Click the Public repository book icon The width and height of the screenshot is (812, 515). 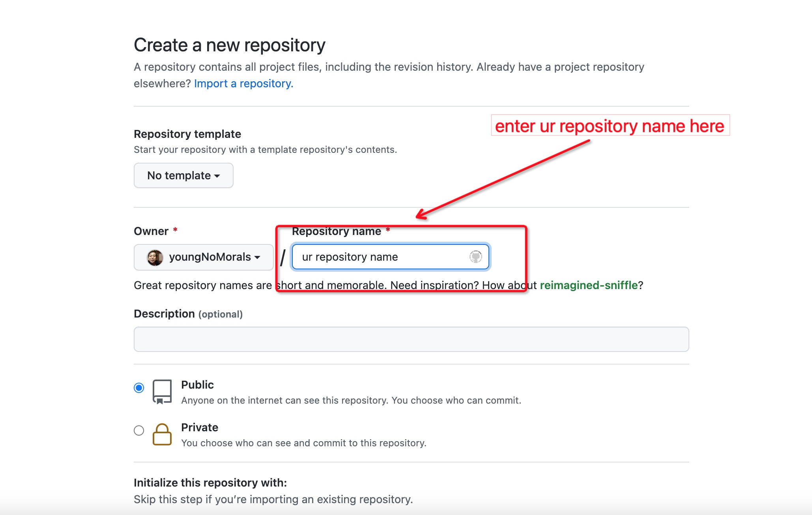(162, 392)
